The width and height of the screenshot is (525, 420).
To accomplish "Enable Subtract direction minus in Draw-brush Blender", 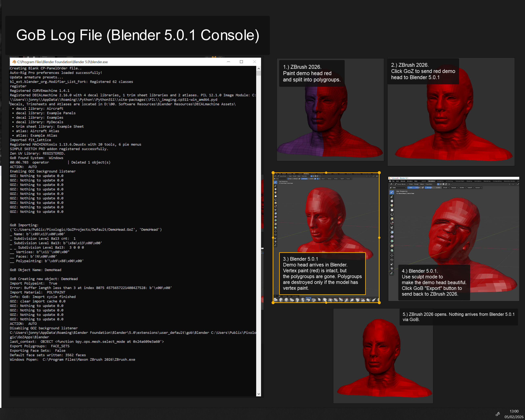I will pyautogui.click(x=319, y=179).
